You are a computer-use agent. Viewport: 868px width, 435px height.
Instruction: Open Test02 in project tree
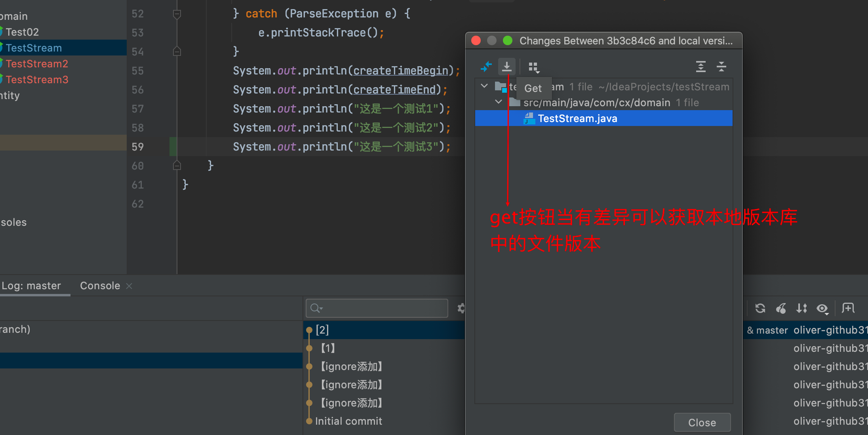pyautogui.click(x=22, y=32)
